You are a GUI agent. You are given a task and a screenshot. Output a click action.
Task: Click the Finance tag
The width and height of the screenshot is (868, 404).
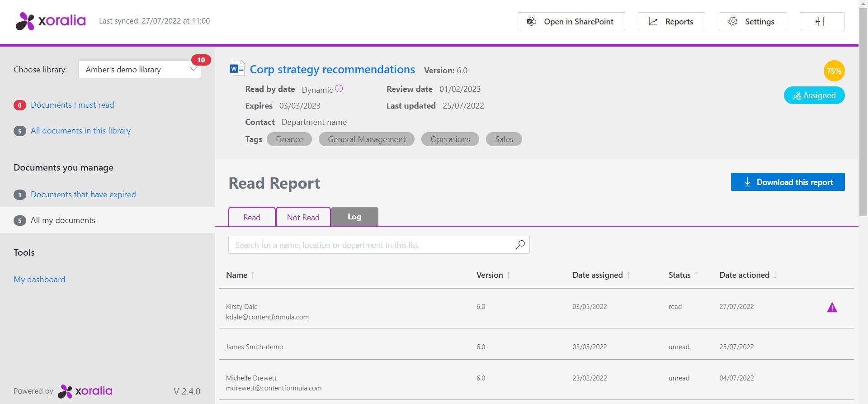pos(289,139)
